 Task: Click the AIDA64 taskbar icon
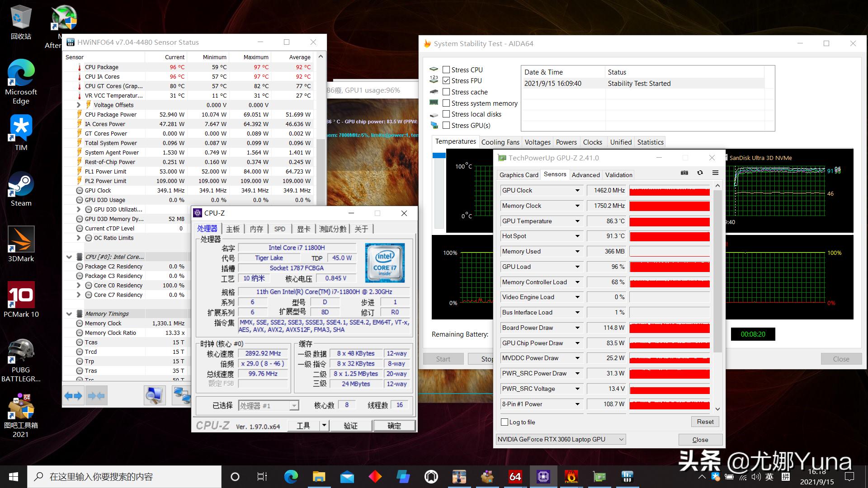pyautogui.click(x=515, y=476)
